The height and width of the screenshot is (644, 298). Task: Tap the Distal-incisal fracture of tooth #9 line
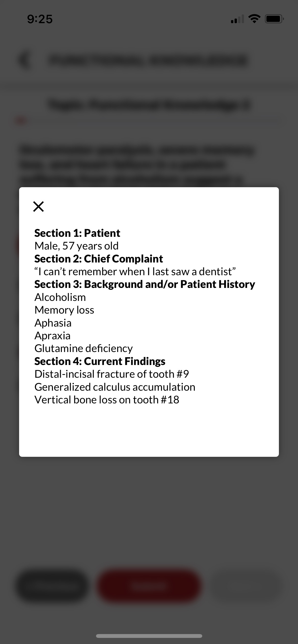coord(112,374)
